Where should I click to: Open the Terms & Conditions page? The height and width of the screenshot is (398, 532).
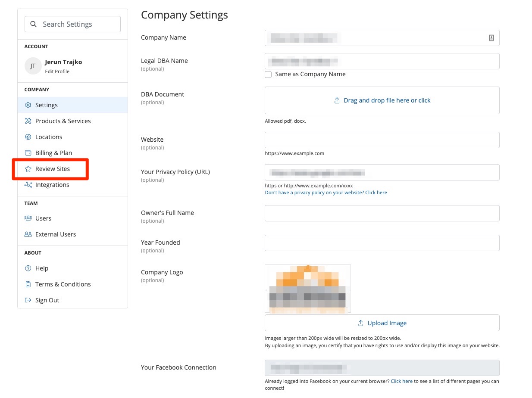pyautogui.click(x=63, y=284)
